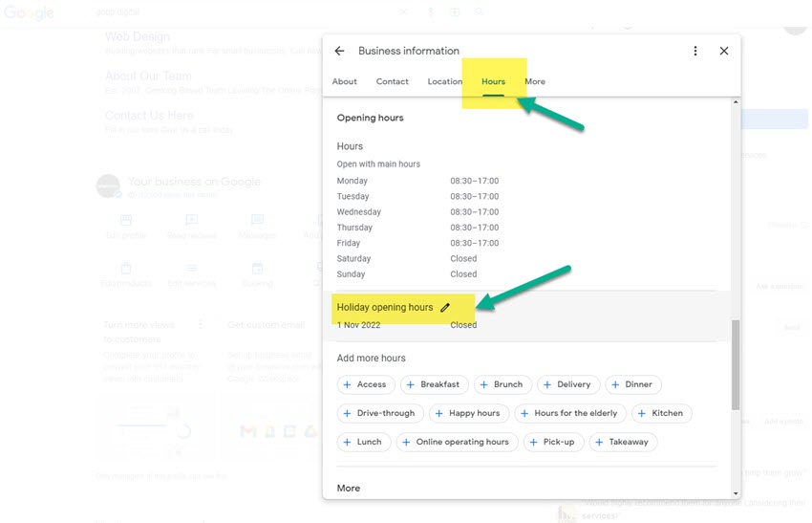Screen dimensions: 812x523
Task: Add Takeaway hours chip
Action: point(623,442)
